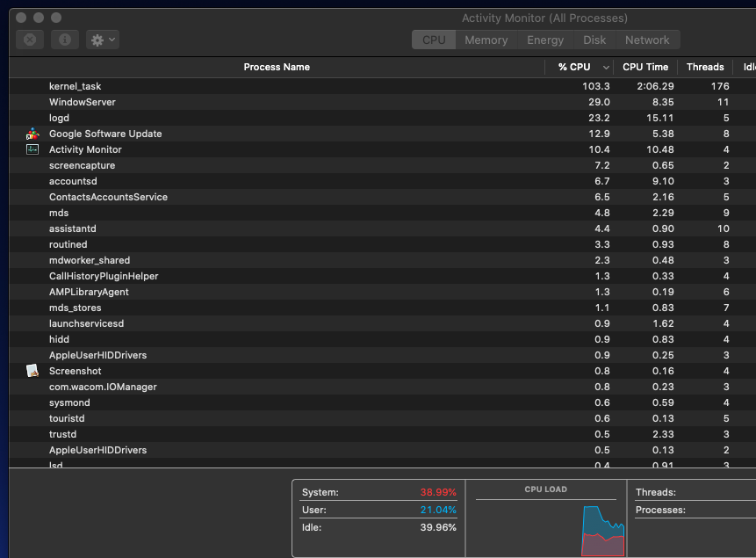Select the CallHistoryPluginHelper process row
Image resolution: width=756 pixels, height=558 pixels.
coord(382,276)
